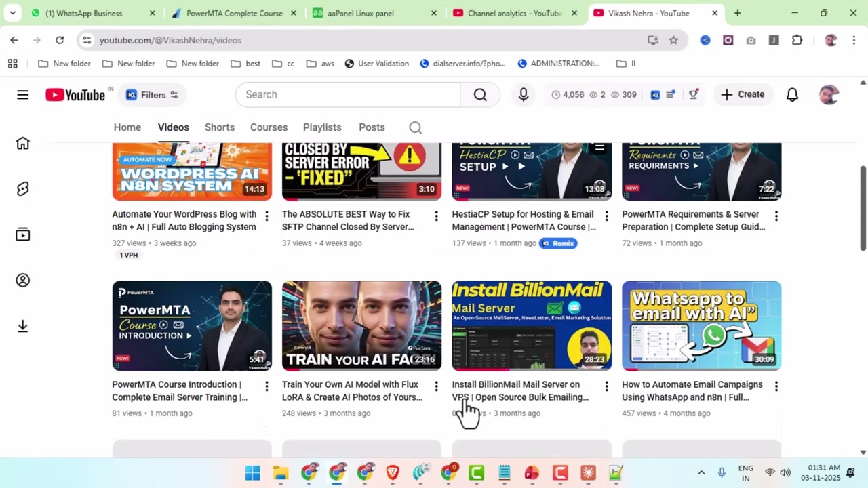Image resolution: width=868 pixels, height=488 pixels.
Task: Open Downloads icon in left sidebar
Action: [23, 326]
